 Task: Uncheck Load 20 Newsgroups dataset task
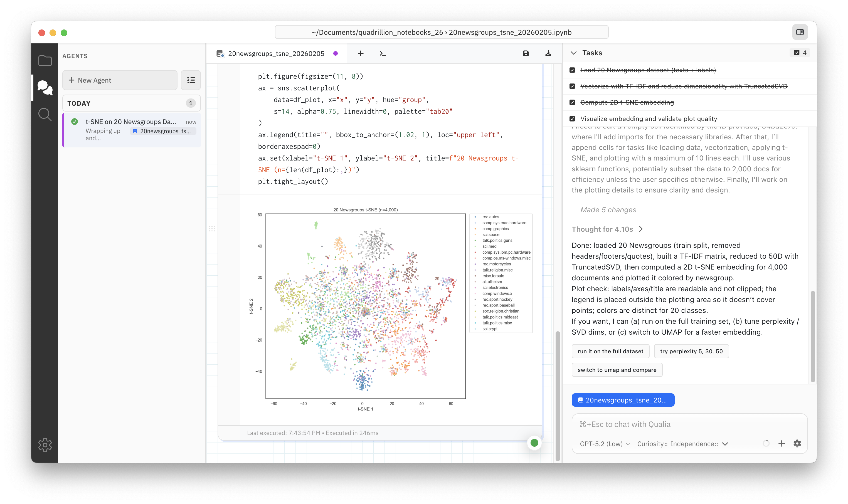(572, 70)
